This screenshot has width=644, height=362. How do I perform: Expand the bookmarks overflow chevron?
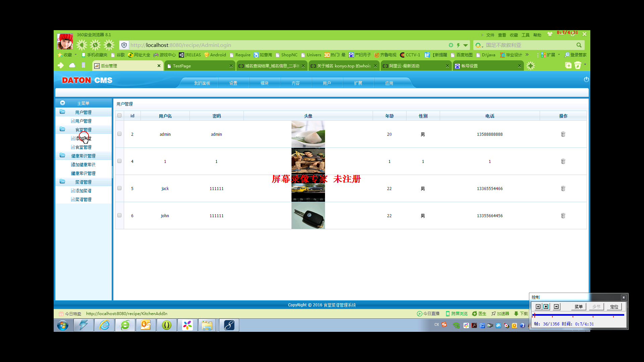527,55
